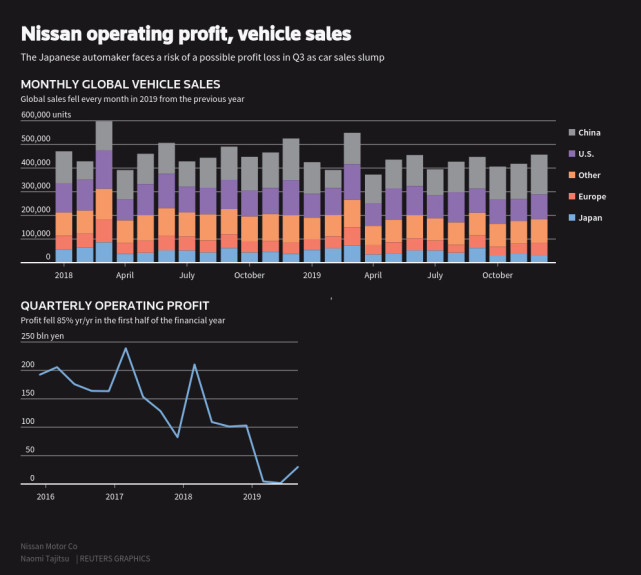Click the 'April' label in 2019

click(373, 275)
